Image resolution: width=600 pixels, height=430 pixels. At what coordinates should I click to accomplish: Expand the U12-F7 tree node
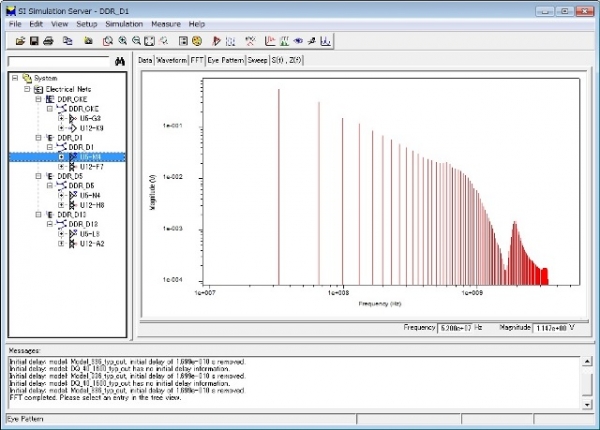pos(61,166)
